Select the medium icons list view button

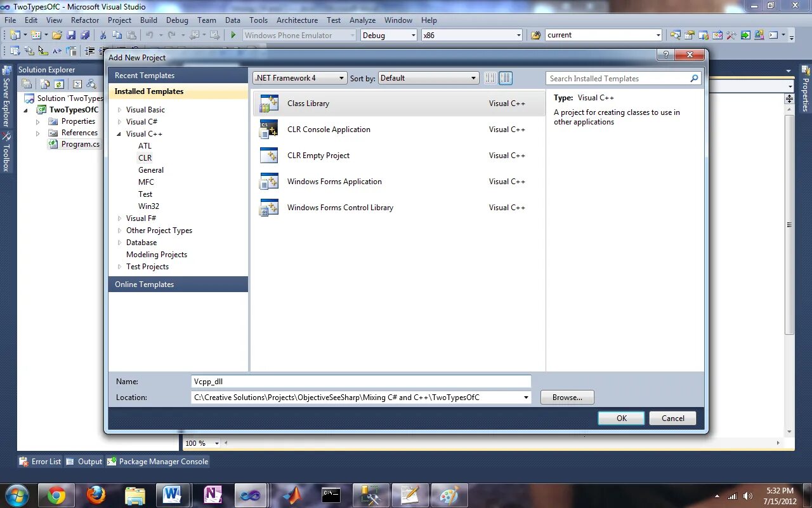pos(506,78)
